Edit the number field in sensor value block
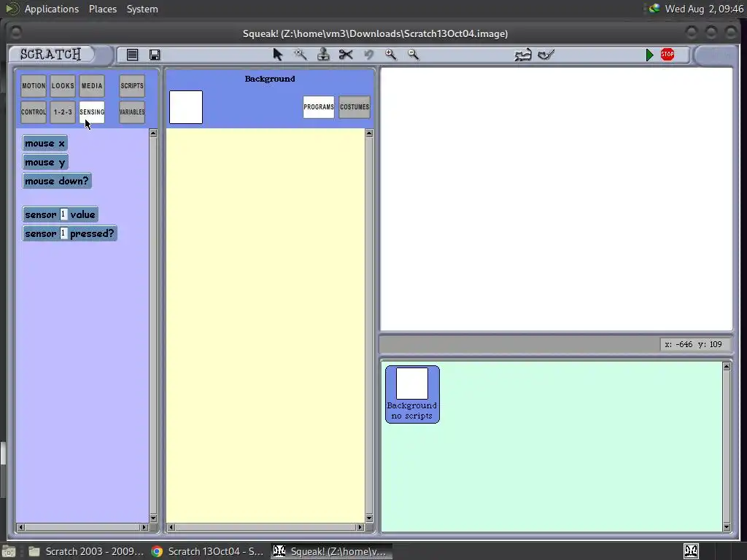 (63, 214)
